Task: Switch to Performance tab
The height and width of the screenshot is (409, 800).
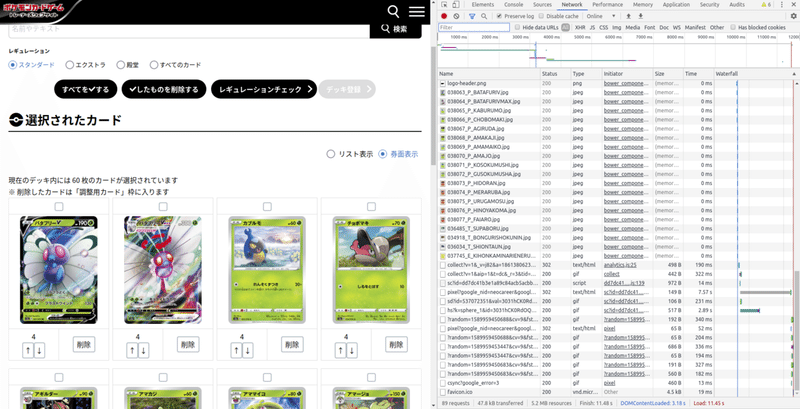Action: click(610, 5)
